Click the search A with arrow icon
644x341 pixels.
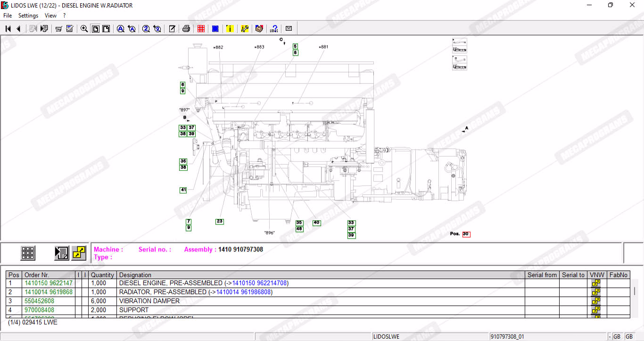tap(132, 29)
